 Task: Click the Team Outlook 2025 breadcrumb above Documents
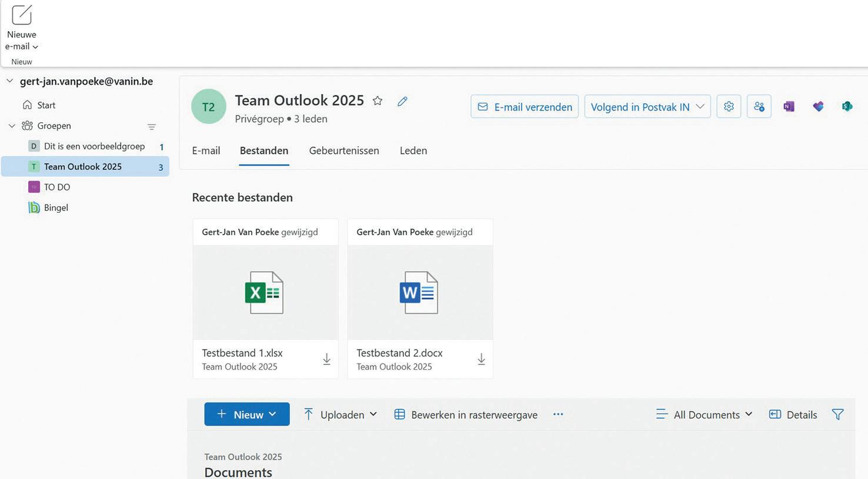(x=243, y=457)
